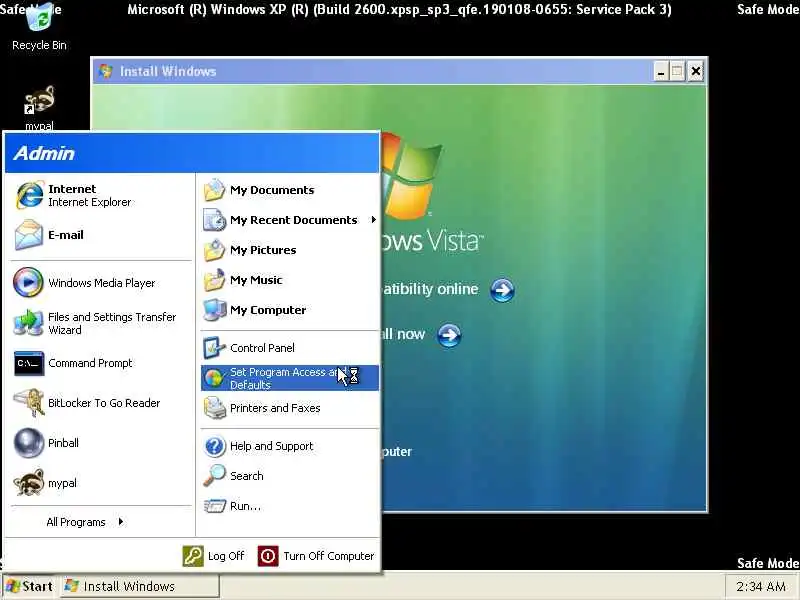Open mypal raccoon icon in Start menu
Viewport: 800px width, 600px height.
(29, 483)
